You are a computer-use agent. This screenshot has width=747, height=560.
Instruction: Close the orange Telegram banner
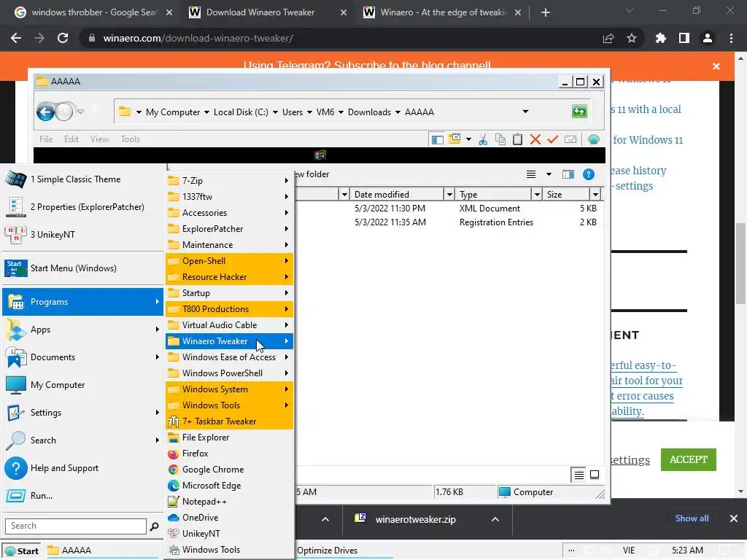pos(716,66)
